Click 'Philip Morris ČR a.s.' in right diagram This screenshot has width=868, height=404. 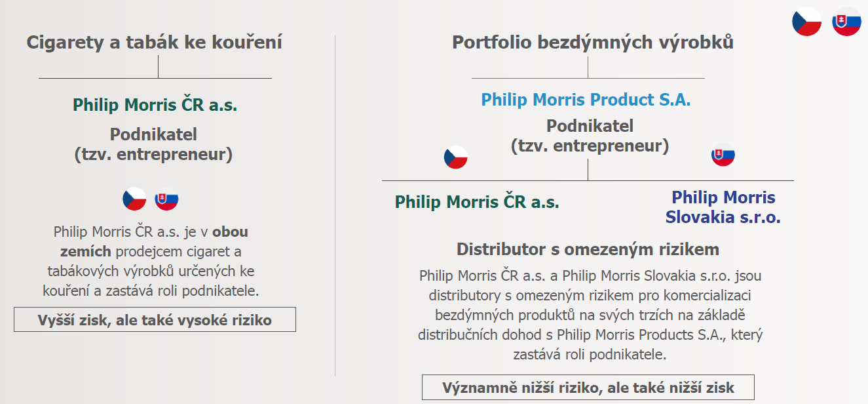(477, 201)
